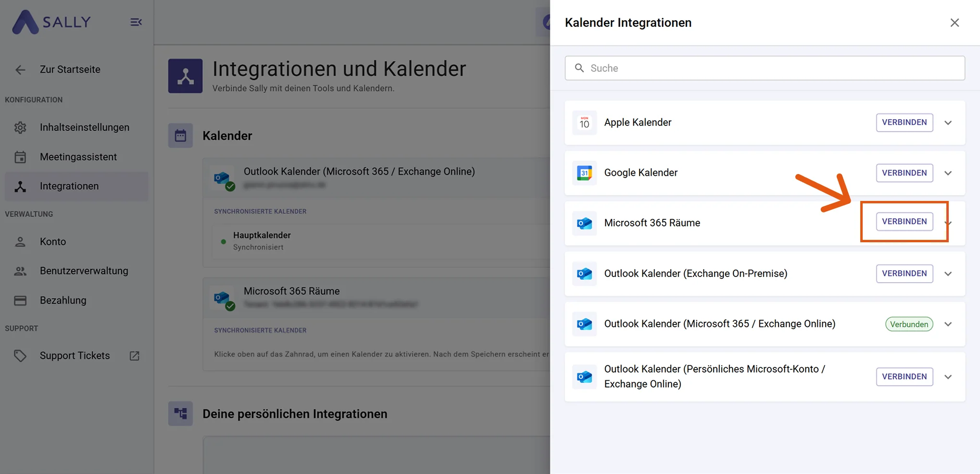Click Zur Startseite link
Screen dimensions: 980x474
pos(70,70)
